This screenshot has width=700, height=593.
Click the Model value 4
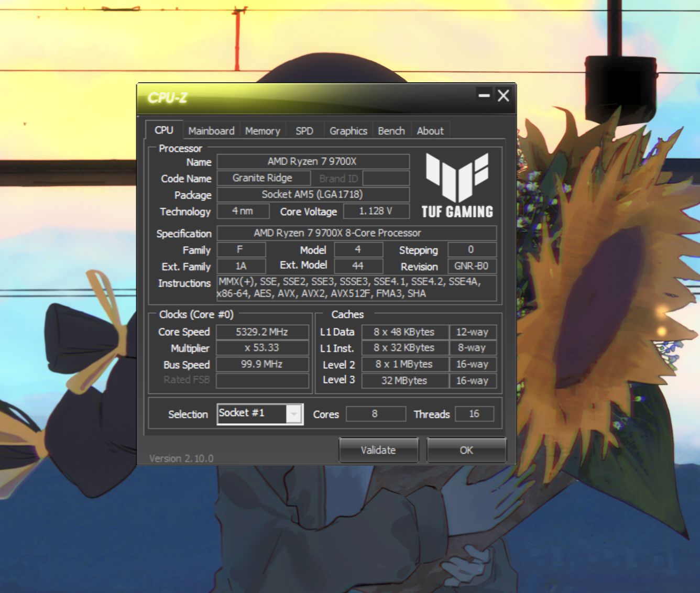click(358, 249)
